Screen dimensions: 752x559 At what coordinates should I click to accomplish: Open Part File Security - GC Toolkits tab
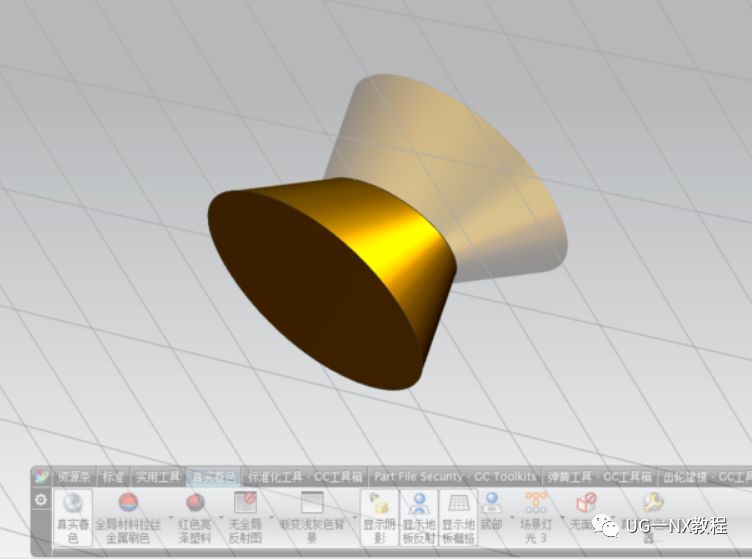click(x=455, y=477)
